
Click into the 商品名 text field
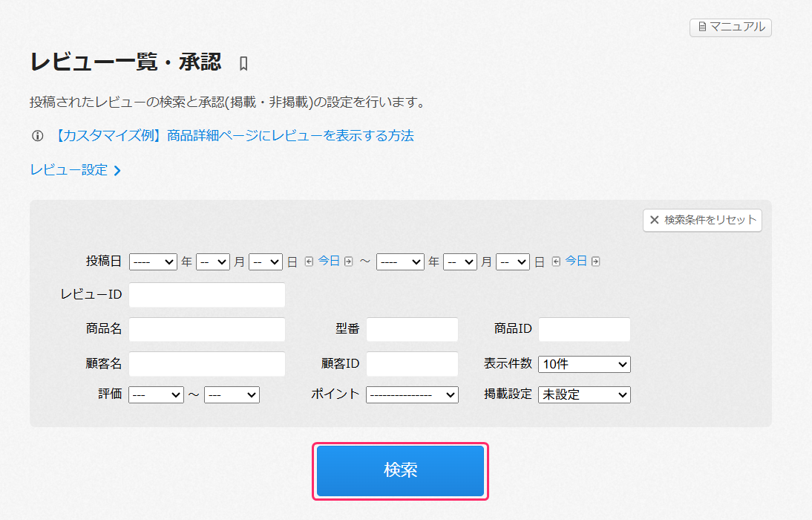207,330
